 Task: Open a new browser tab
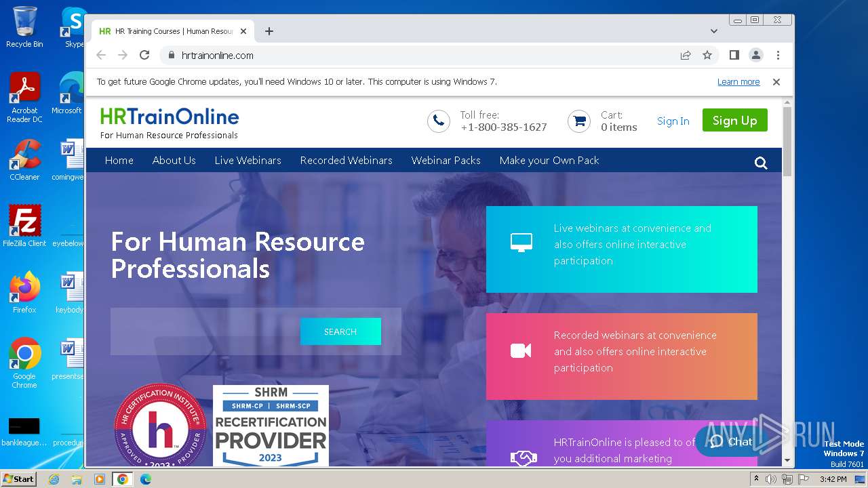click(269, 31)
